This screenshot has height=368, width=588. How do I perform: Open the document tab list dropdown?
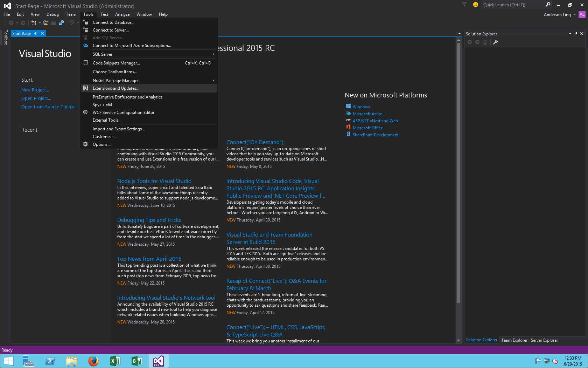[x=459, y=34]
